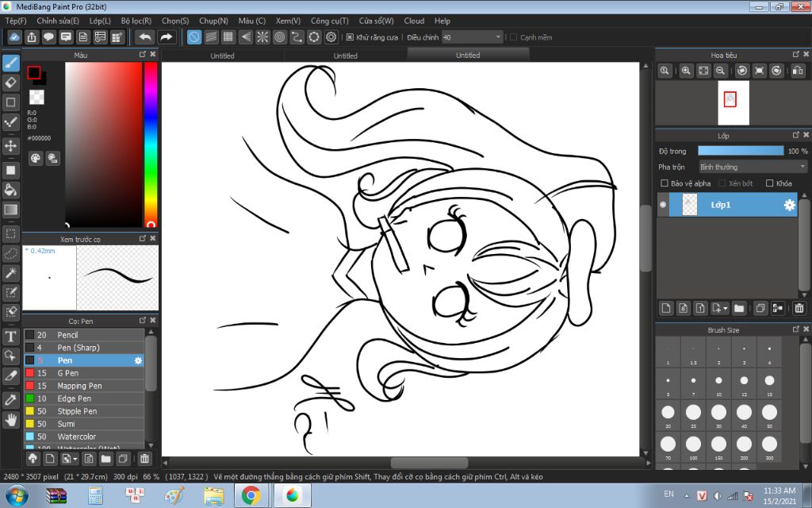Select the Bucket fill tool
This screenshot has height=508, width=812.
pyautogui.click(x=11, y=190)
